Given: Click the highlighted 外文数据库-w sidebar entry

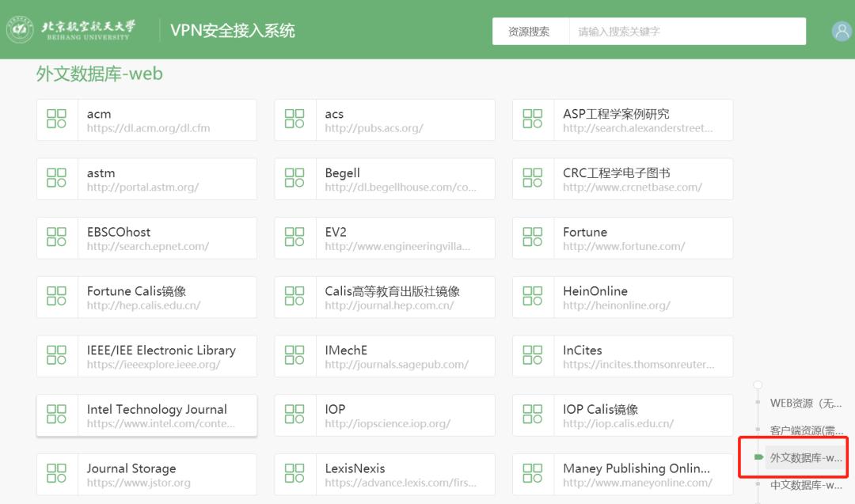Looking at the screenshot, I should tap(802, 457).
